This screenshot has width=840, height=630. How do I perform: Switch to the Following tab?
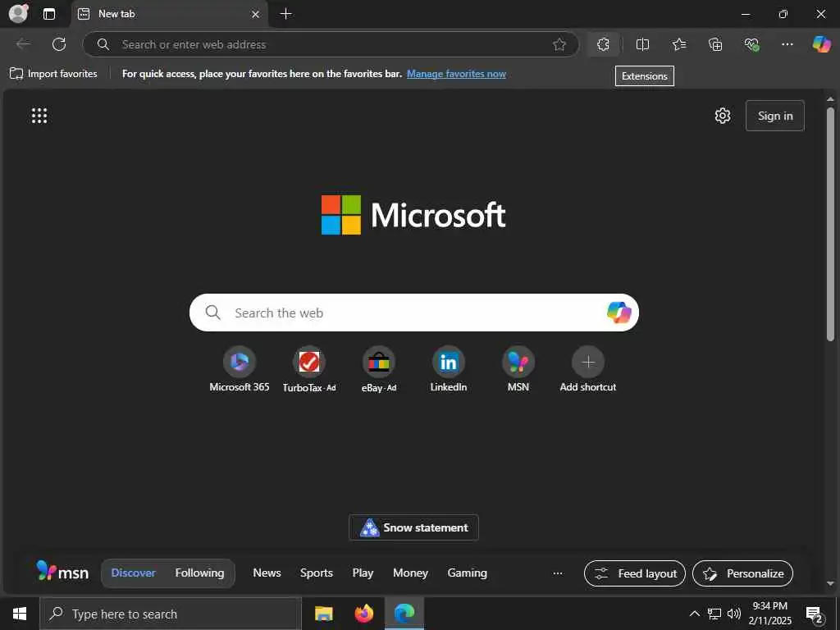[x=199, y=573]
